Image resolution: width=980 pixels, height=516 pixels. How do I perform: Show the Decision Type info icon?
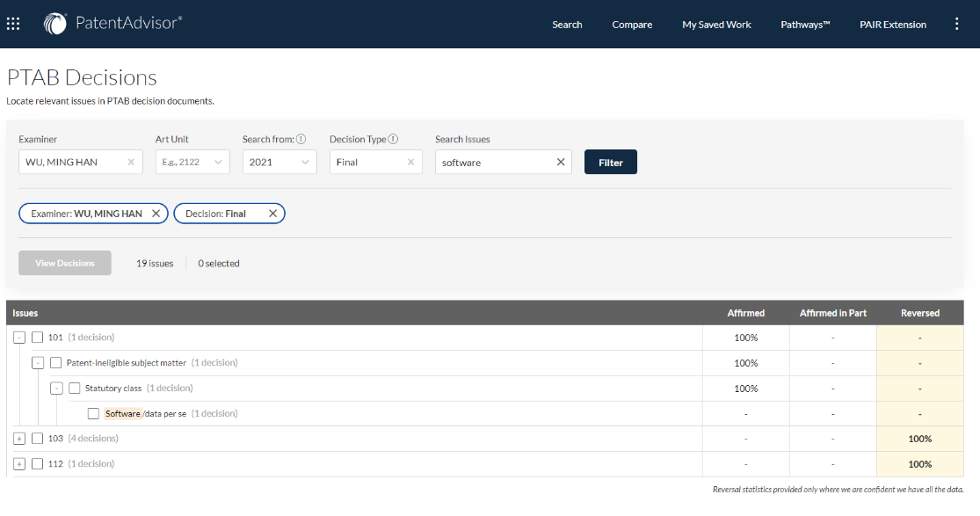click(x=393, y=139)
